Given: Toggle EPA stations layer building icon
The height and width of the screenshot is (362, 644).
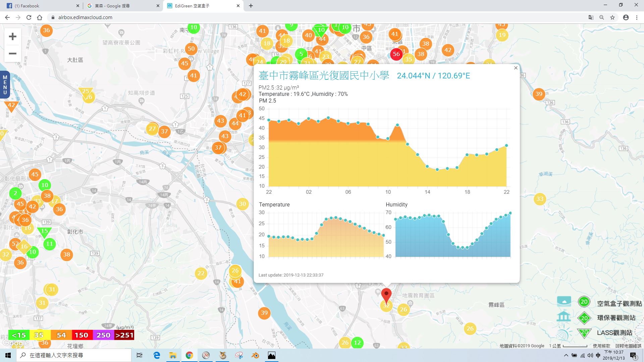Looking at the screenshot, I should pyautogui.click(x=563, y=316).
